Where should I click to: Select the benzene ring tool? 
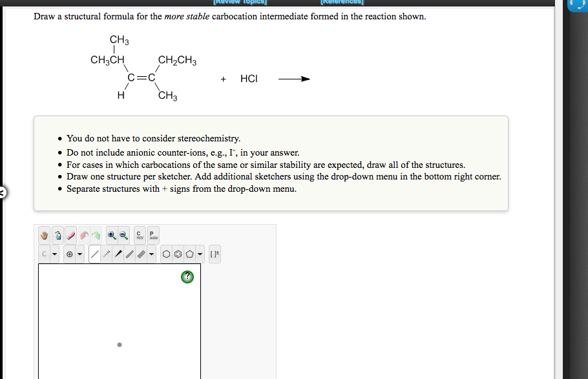pos(177,253)
